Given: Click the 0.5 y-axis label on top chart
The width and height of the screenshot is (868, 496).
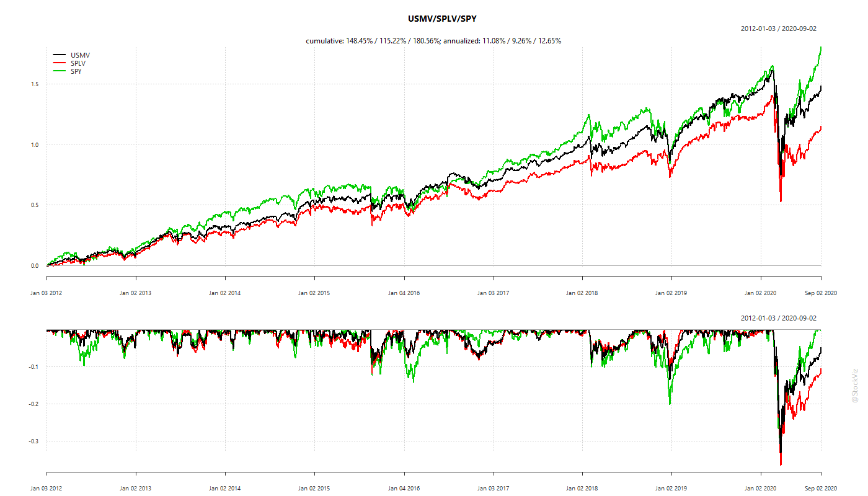Looking at the screenshot, I should [33, 205].
